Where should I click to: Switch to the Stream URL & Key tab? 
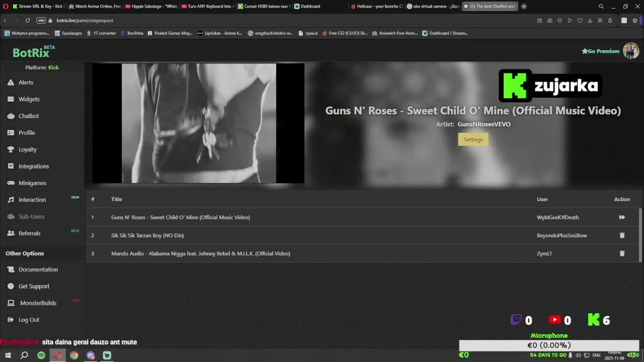[38, 7]
